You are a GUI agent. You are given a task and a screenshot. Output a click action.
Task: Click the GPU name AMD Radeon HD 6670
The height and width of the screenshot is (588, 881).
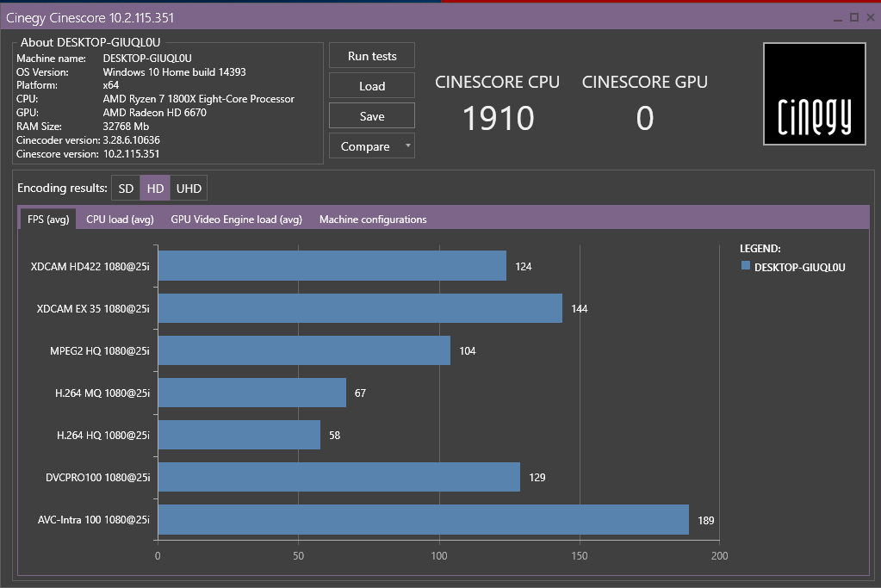(x=154, y=112)
